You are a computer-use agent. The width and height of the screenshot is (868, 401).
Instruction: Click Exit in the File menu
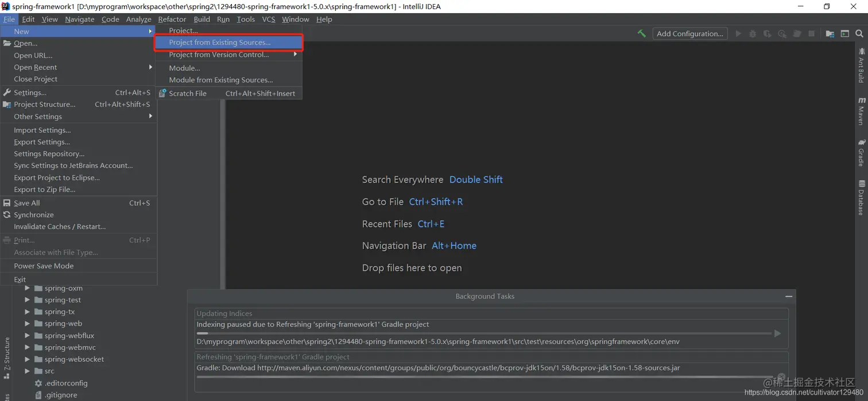[x=78, y=279]
